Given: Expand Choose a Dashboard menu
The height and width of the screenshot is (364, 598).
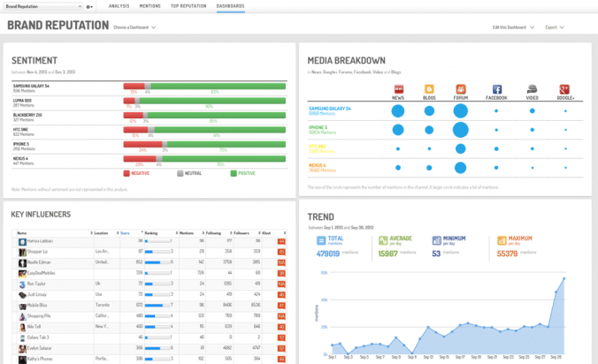Looking at the screenshot, I should click(x=134, y=27).
